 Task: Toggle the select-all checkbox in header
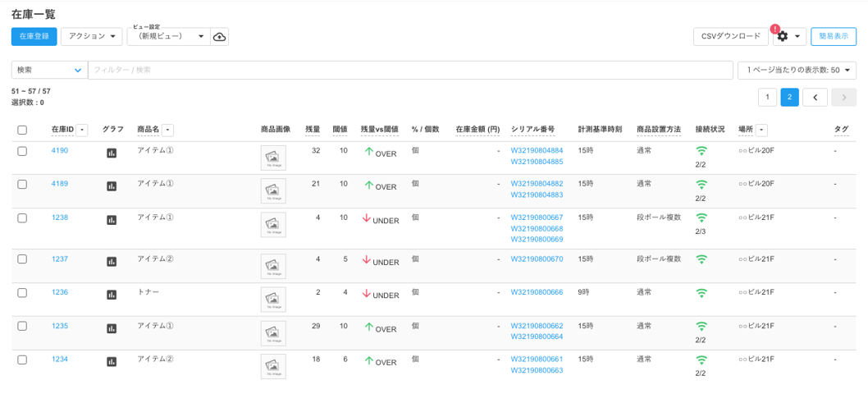(x=22, y=130)
